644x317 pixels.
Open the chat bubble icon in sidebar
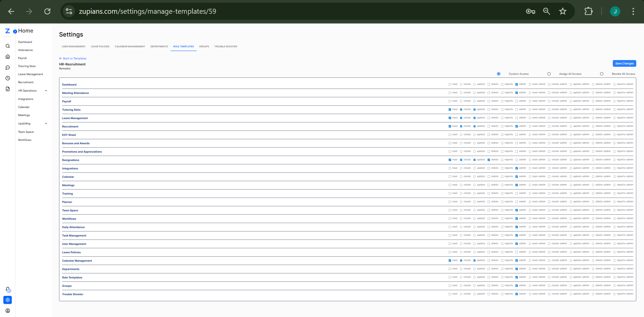[8, 67]
